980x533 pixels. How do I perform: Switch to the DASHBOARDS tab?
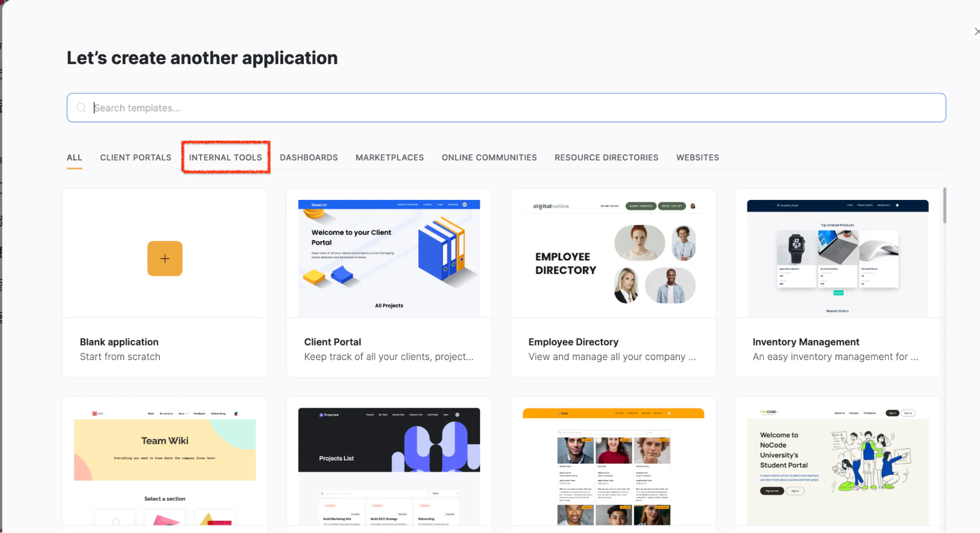tap(309, 158)
